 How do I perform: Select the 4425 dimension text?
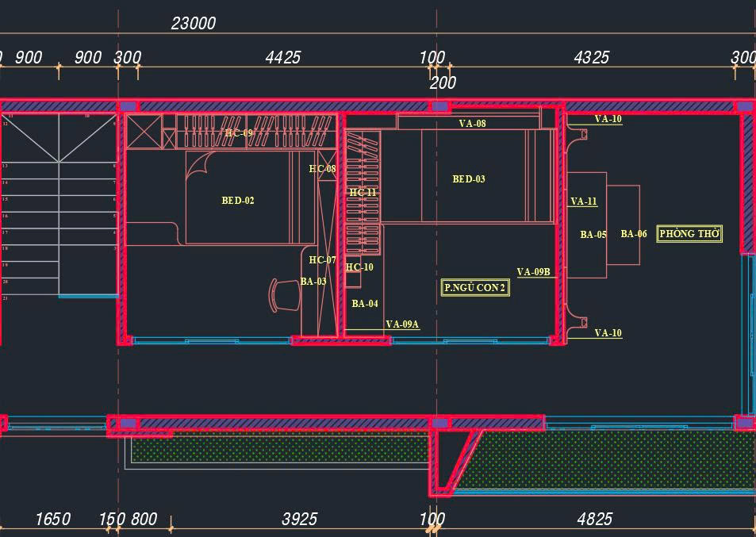coord(283,58)
